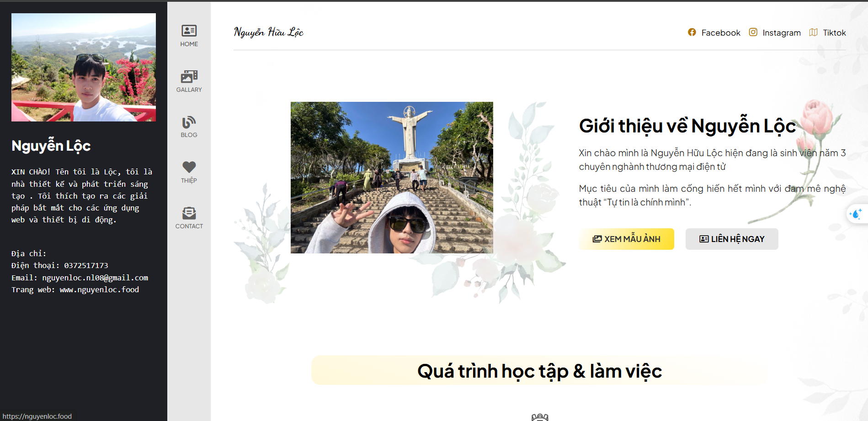
Task: Select the HOME icon in the navigation sidebar
Action: pos(189,30)
